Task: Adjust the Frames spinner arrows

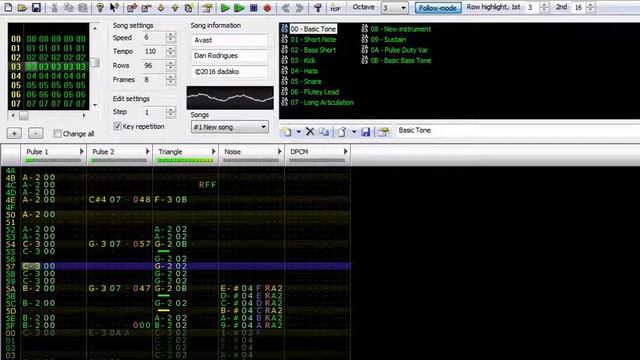Action: coord(171,80)
